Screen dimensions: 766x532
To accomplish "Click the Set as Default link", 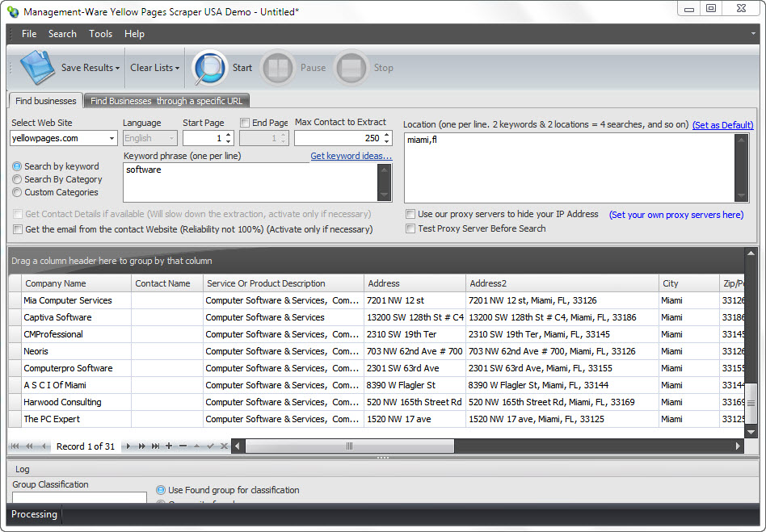I will (723, 125).
